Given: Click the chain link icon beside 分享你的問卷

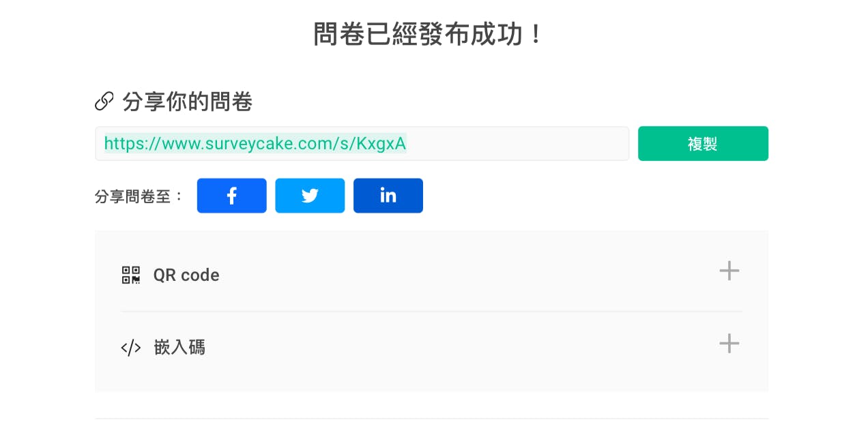Looking at the screenshot, I should (x=104, y=102).
